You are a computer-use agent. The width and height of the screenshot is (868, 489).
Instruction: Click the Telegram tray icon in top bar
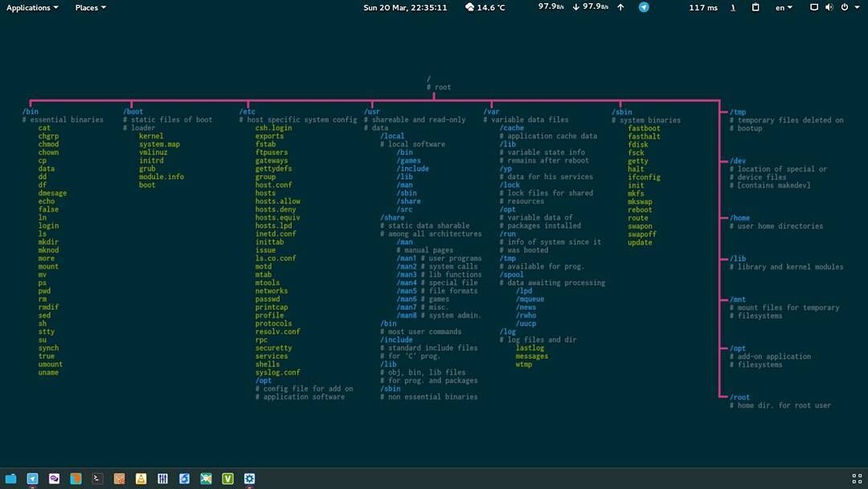click(644, 7)
